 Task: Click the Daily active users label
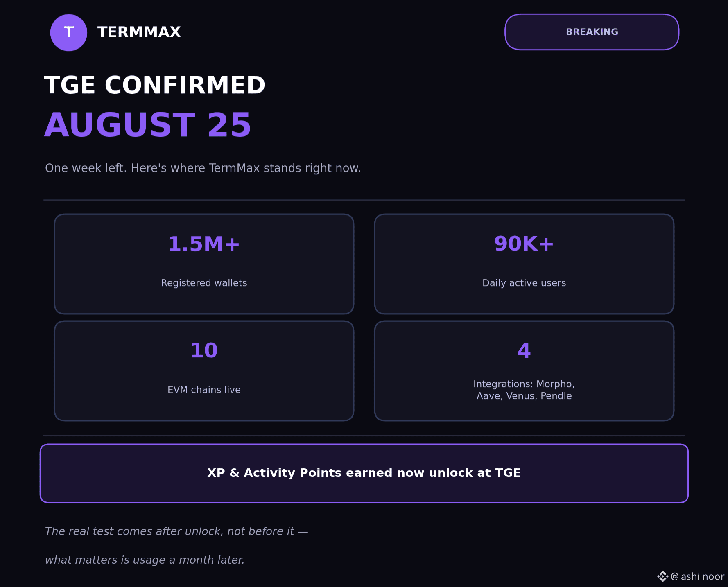click(x=524, y=283)
